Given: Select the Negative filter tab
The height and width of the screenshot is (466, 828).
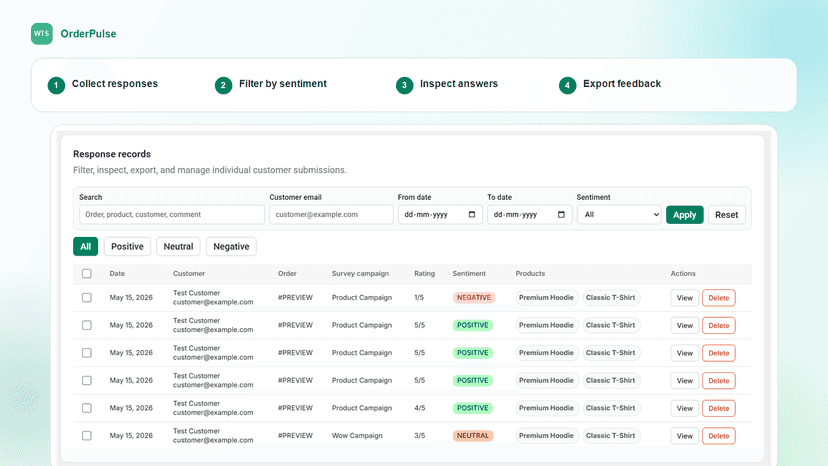Looking at the screenshot, I should coord(231,246).
